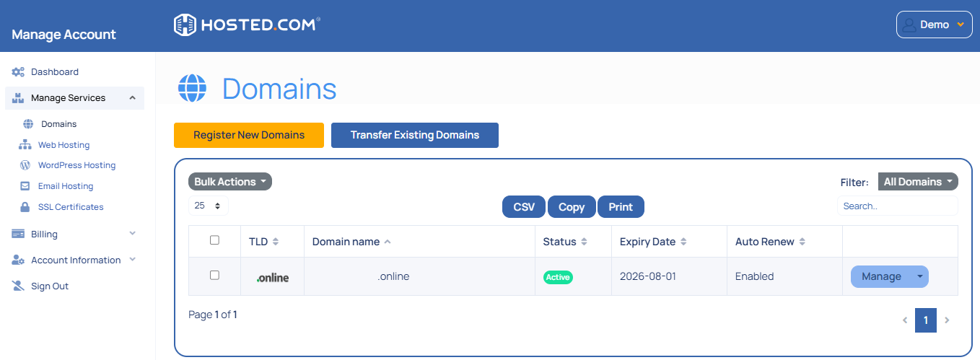Export the domain list as CSV

click(x=524, y=207)
